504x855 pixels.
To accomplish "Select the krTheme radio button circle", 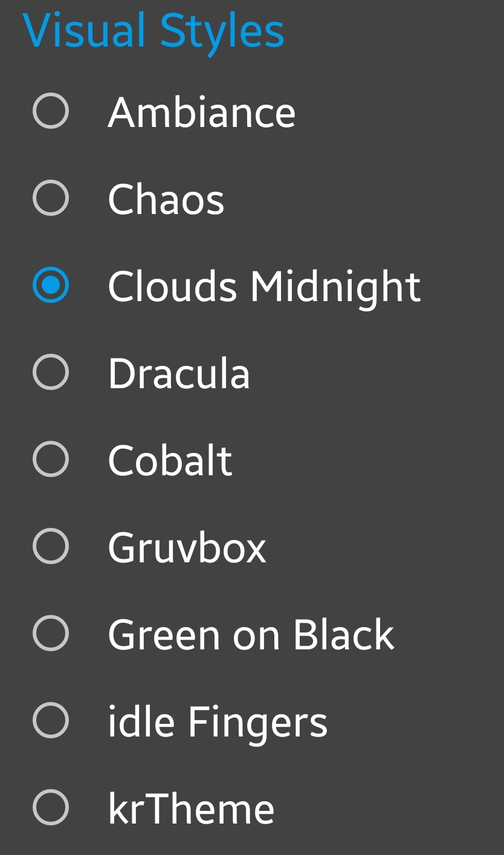I will click(x=51, y=807).
